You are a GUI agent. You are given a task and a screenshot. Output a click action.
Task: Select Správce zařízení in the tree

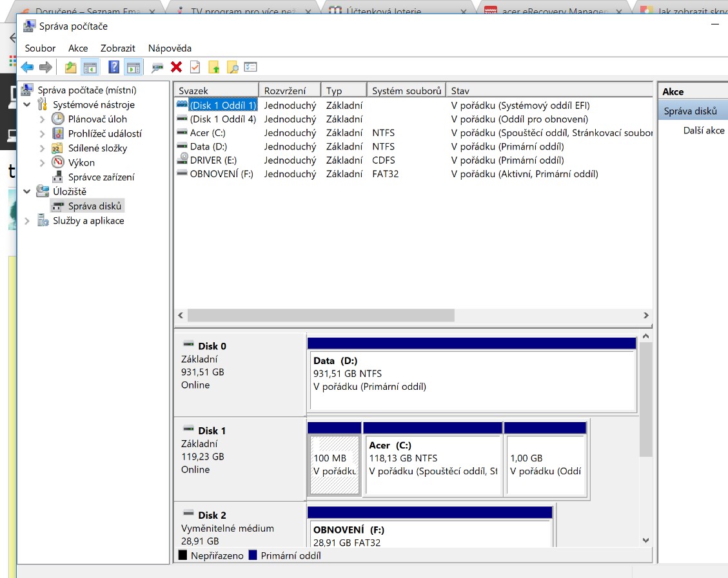click(x=101, y=177)
